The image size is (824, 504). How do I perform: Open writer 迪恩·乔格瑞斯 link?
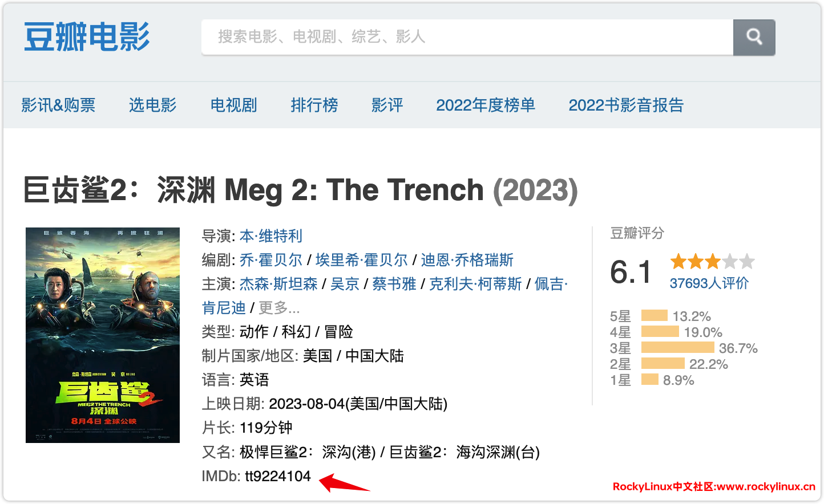467,260
